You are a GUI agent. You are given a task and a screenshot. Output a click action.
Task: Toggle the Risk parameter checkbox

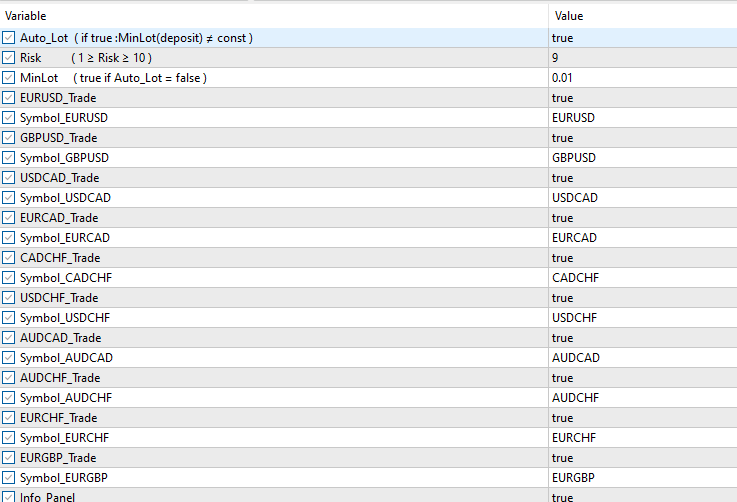coord(9,58)
